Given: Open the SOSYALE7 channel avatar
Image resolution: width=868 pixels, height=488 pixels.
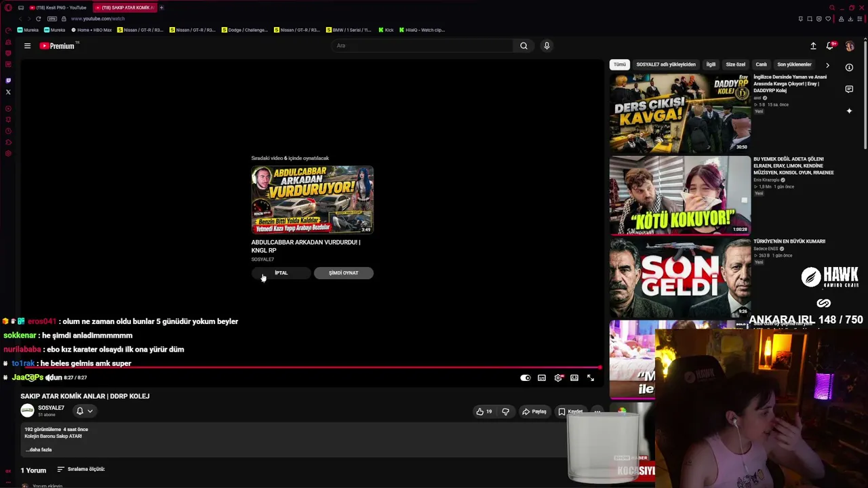Looking at the screenshot, I should coord(27,411).
